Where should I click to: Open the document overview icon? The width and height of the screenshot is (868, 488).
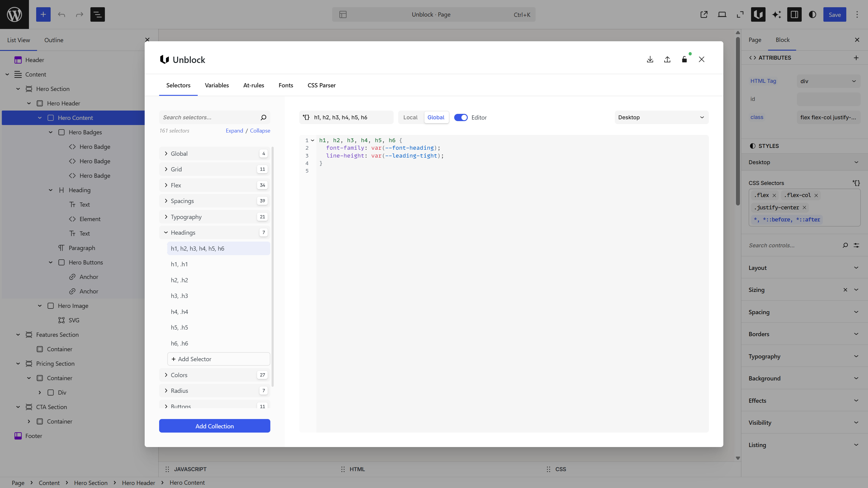coord(97,14)
